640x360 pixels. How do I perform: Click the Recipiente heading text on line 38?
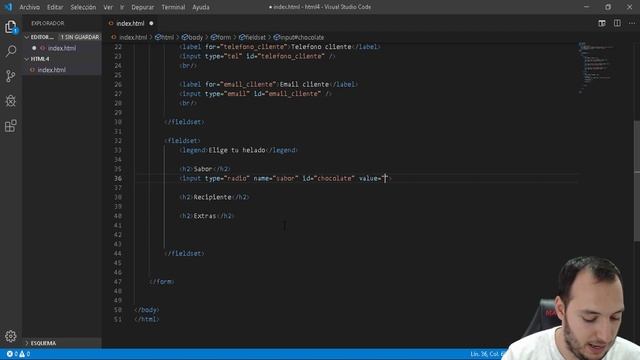pyautogui.click(x=212, y=197)
